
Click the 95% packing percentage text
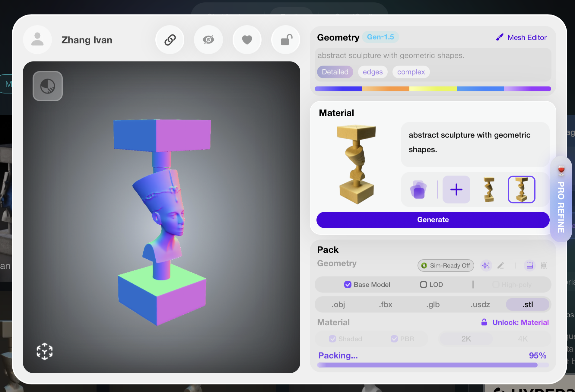point(538,356)
